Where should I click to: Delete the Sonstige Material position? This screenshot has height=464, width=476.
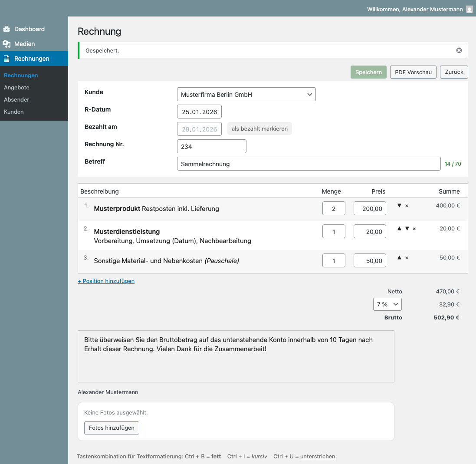407,258
